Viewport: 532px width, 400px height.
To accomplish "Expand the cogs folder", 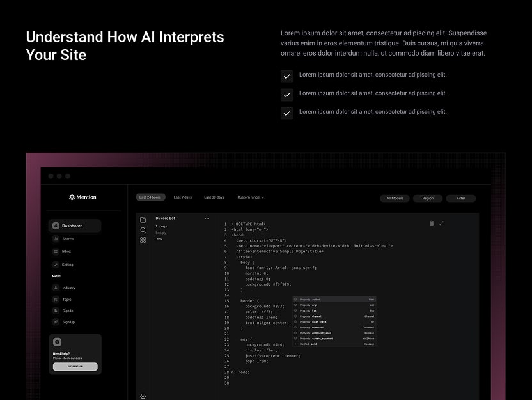I will click(161, 226).
